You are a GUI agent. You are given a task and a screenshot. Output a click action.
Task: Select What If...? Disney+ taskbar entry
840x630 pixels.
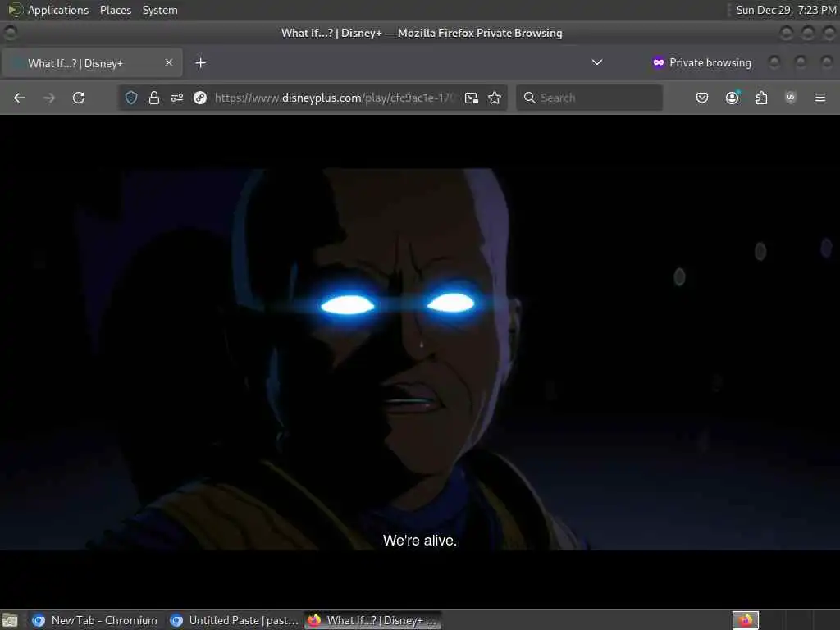coord(373,620)
